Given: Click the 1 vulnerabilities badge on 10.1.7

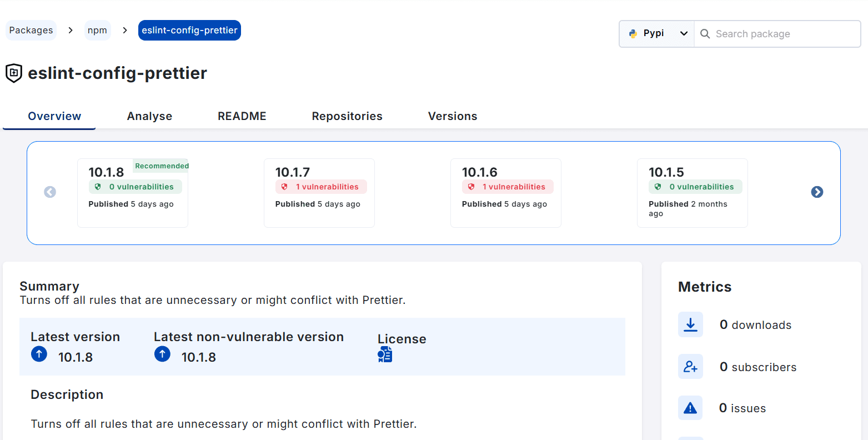Looking at the screenshot, I should 321,187.
